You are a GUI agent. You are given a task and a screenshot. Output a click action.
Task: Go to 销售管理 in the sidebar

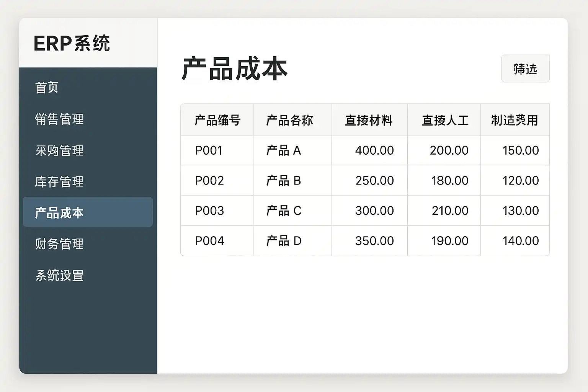[59, 119]
